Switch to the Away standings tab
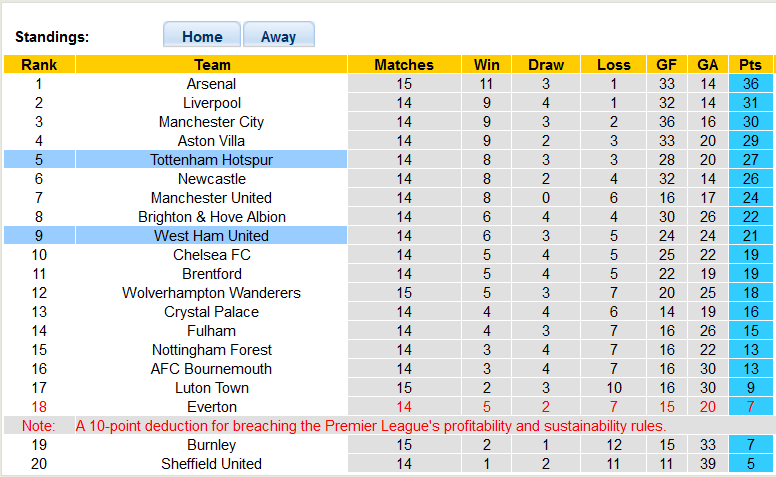This screenshot has height=477, width=776. (x=278, y=36)
